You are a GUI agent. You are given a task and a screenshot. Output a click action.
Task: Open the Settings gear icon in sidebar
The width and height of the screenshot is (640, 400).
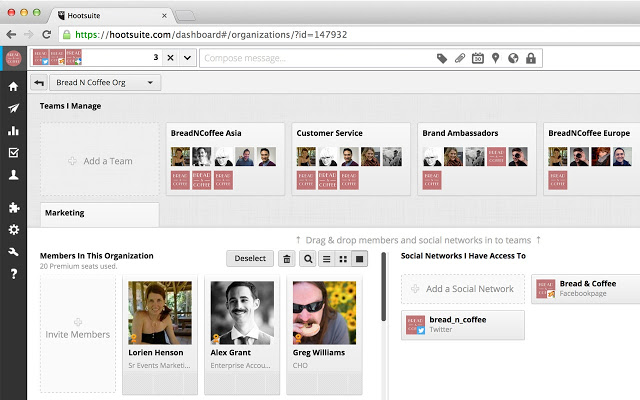coord(13,230)
